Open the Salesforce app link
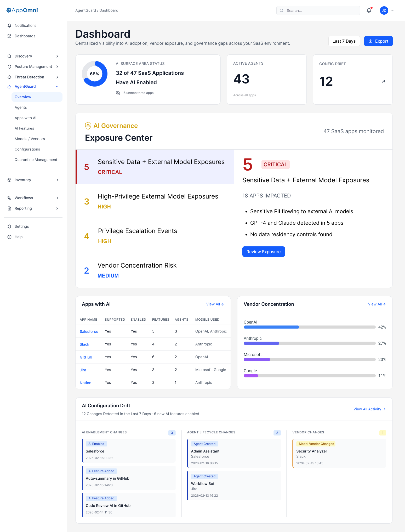This screenshot has height=532, width=405. click(x=89, y=331)
